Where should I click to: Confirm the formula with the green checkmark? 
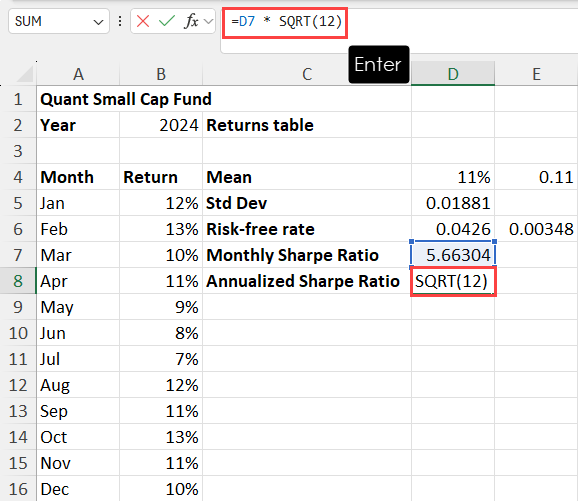pyautogui.click(x=167, y=21)
